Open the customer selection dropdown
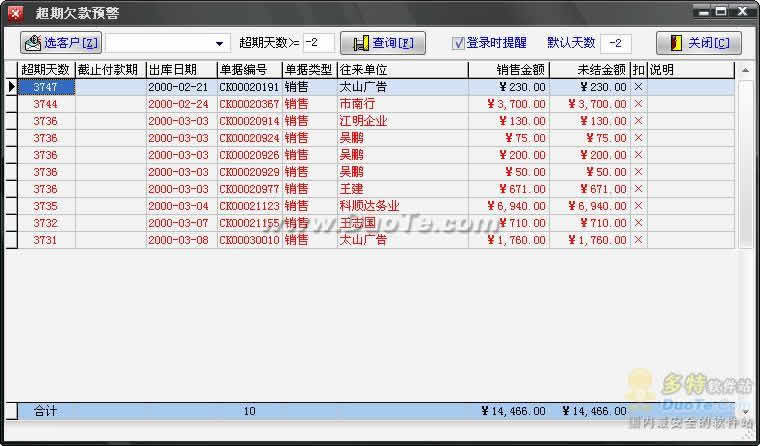 click(220, 44)
